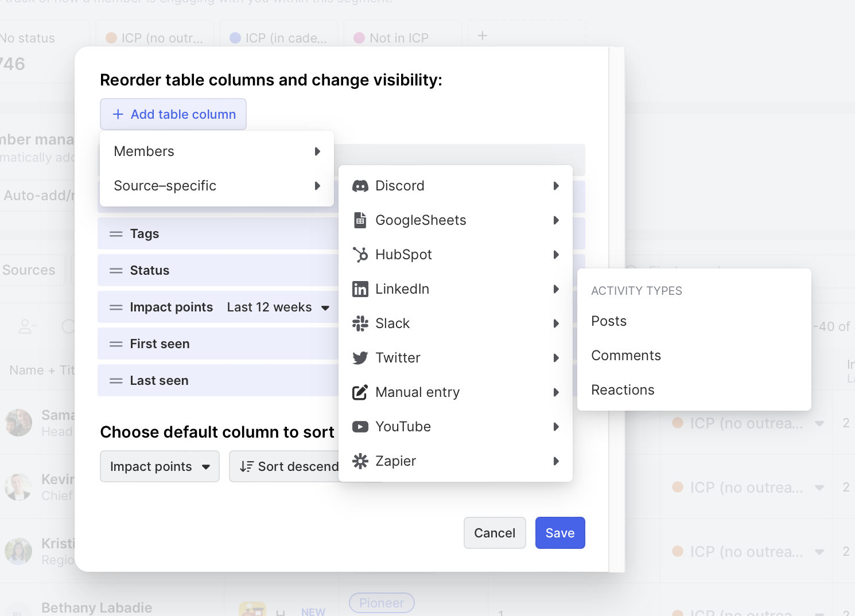Select the Reactions activity type
855x616 pixels.
(x=623, y=390)
